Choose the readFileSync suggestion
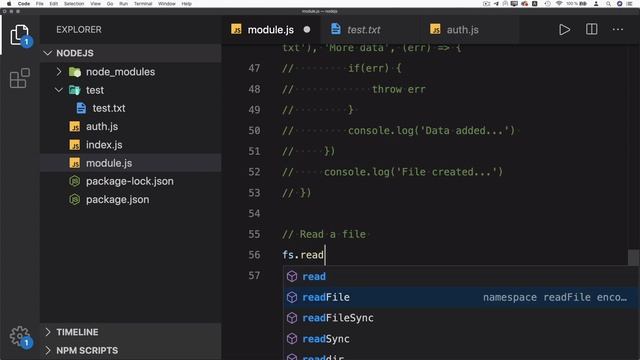This screenshot has width=640, height=360. click(461, 318)
